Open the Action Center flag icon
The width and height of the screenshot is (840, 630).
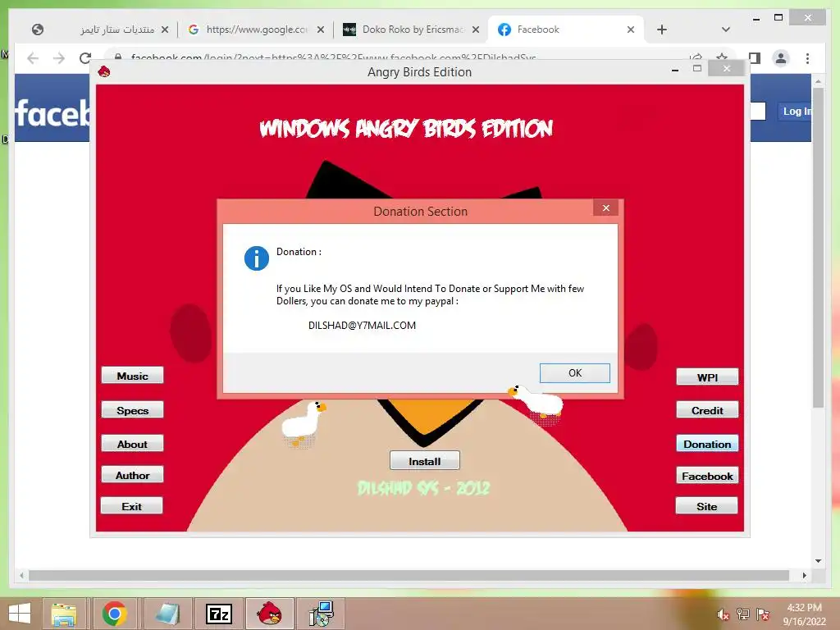(x=762, y=614)
